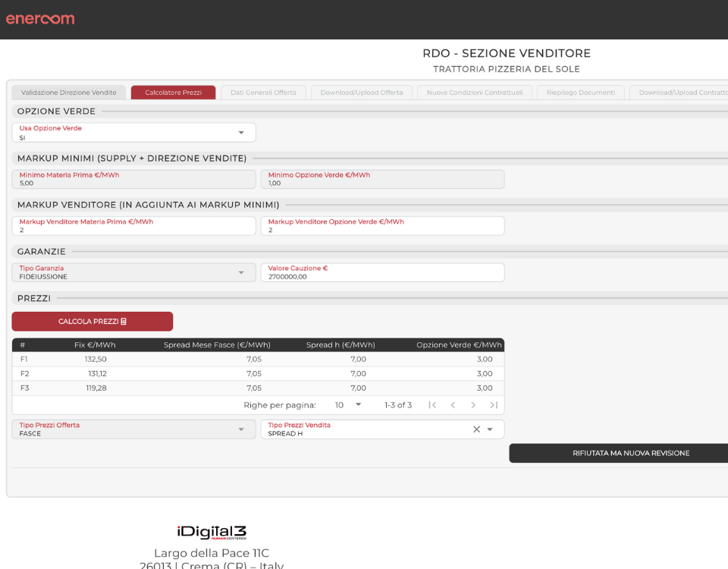Click the Markup Venditore Materia Prima field
Image resolution: width=728 pixels, height=569 pixels.
(133, 226)
